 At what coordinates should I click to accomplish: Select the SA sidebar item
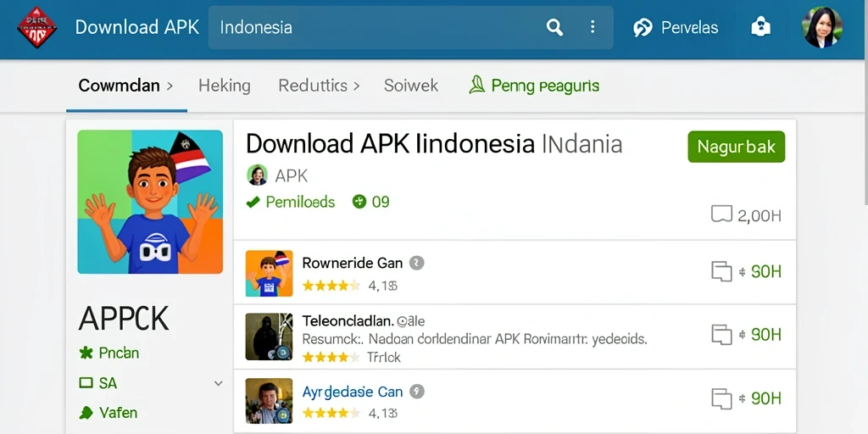click(x=108, y=382)
